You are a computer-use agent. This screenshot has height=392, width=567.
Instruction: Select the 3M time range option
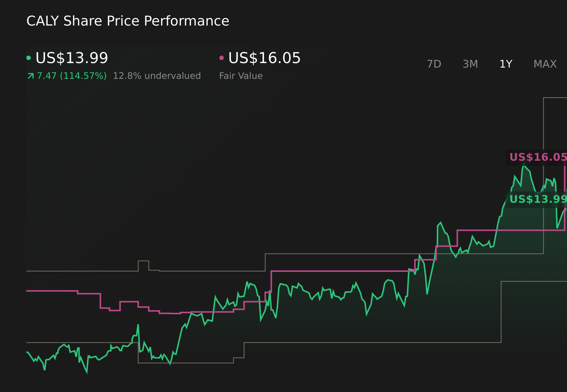tap(470, 64)
